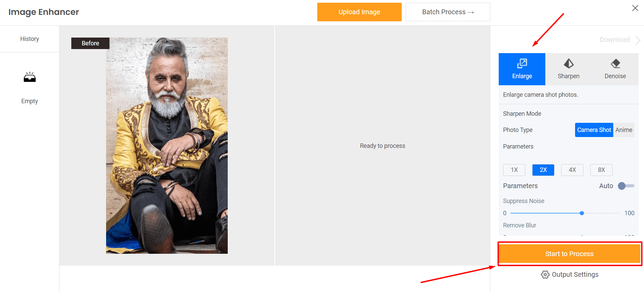644x292 pixels.
Task: Set enlargement to 4X
Action: pyautogui.click(x=572, y=170)
